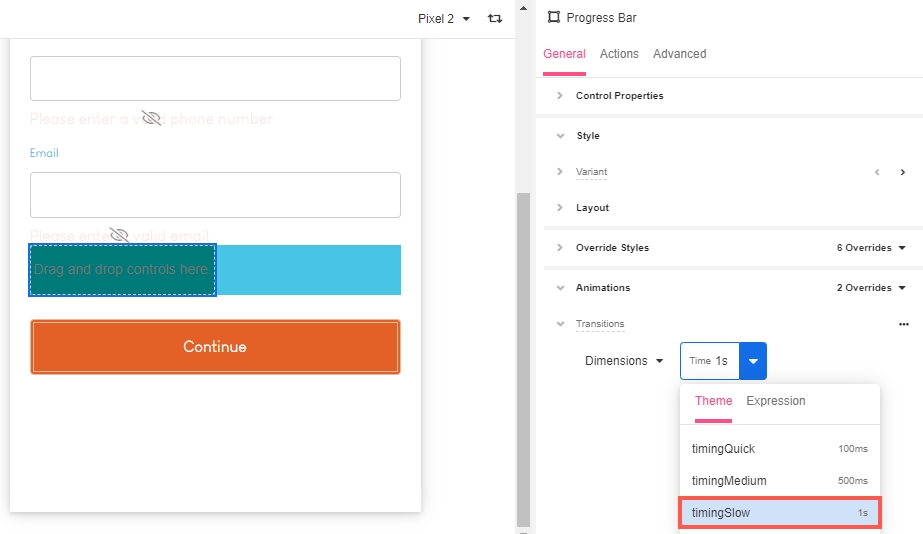Click the hidden eye icon on email error
This screenshot has height=534, width=923.
119,235
